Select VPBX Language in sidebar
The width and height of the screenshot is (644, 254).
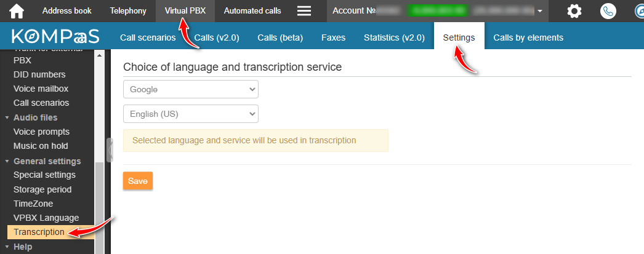(46, 218)
